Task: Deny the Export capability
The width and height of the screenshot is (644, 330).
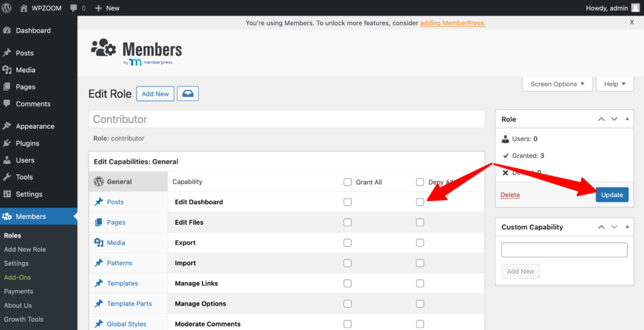Action: 419,243
